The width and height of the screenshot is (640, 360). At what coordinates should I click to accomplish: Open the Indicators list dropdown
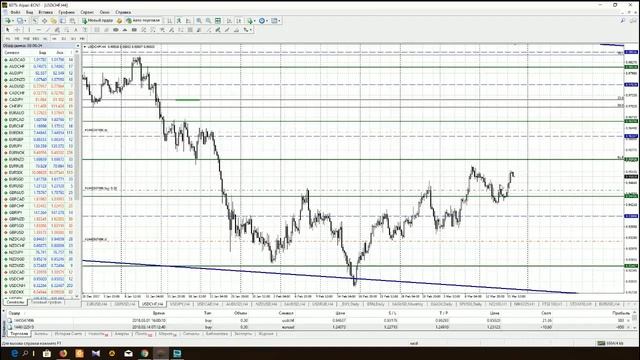(251, 20)
